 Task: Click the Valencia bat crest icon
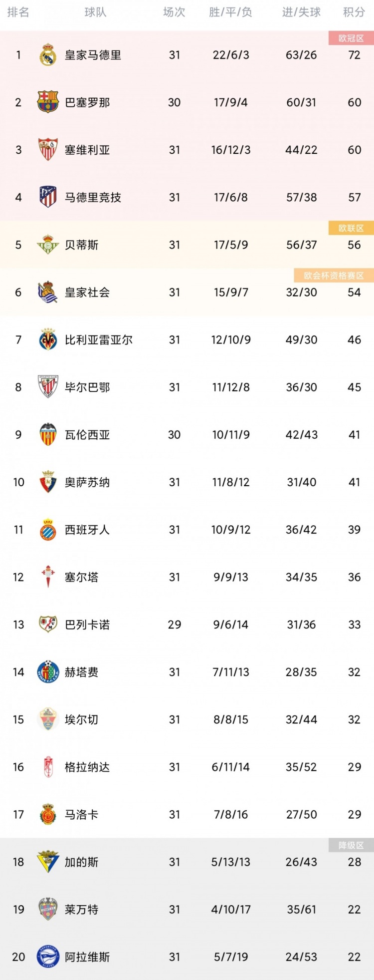coord(48,434)
